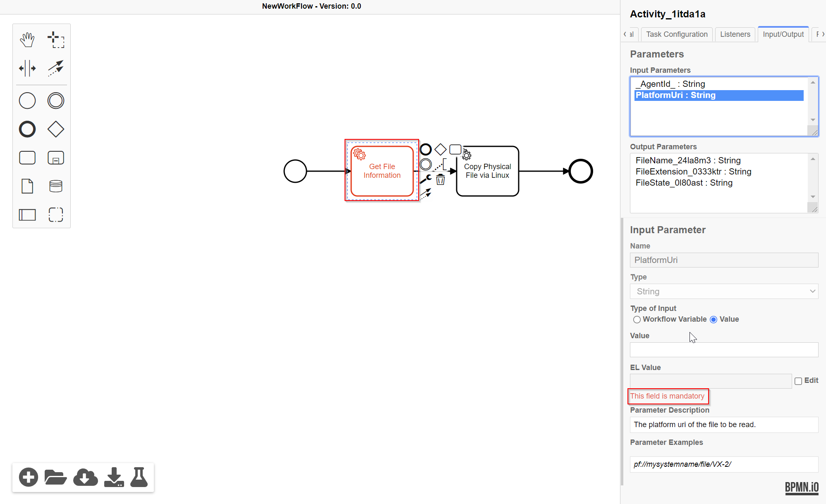Activate the create/remove space tool

click(x=27, y=68)
